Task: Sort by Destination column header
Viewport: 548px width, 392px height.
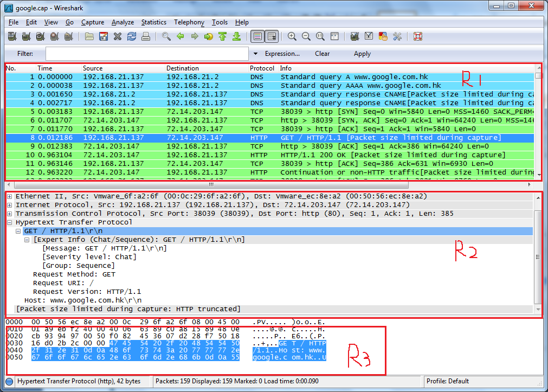Action: coord(206,68)
